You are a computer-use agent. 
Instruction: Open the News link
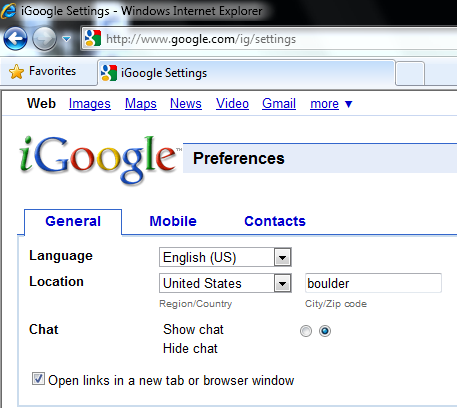[x=186, y=104]
